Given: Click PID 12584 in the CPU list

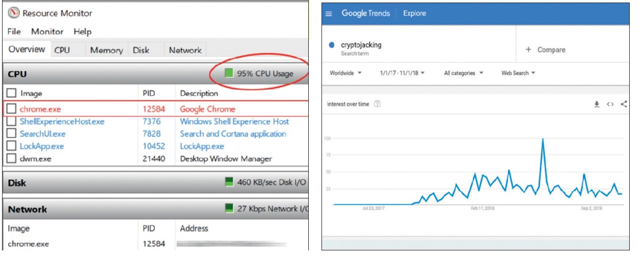Looking at the screenshot, I should click(154, 109).
